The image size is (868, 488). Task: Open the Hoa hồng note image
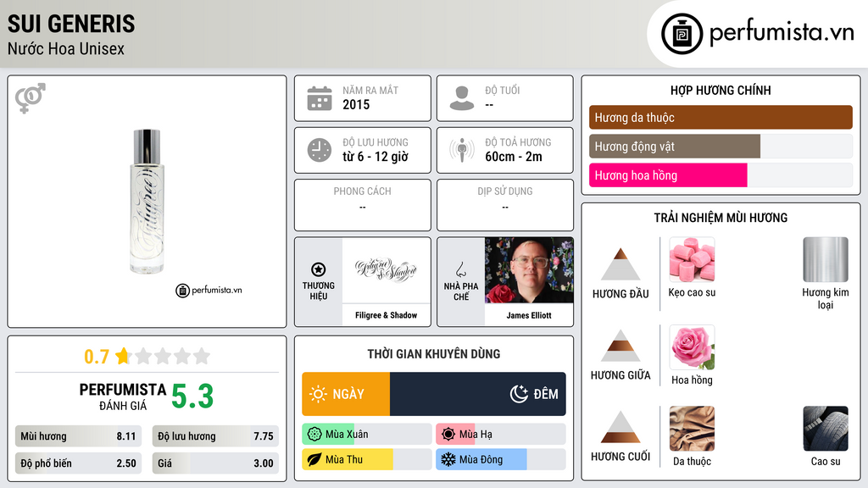coord(692,347)
